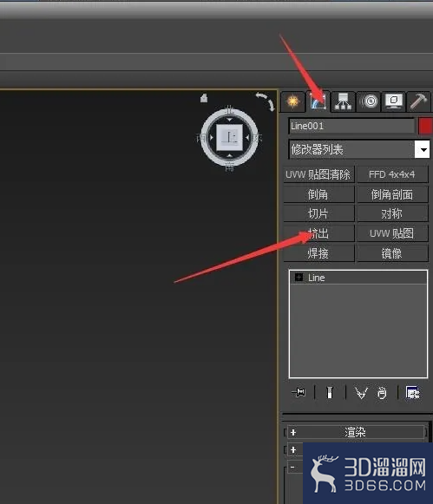Image resolution: width=433 pixels, height=504 pixels.
Task: Open the Create command panel tab
Action: click(292, 101)
